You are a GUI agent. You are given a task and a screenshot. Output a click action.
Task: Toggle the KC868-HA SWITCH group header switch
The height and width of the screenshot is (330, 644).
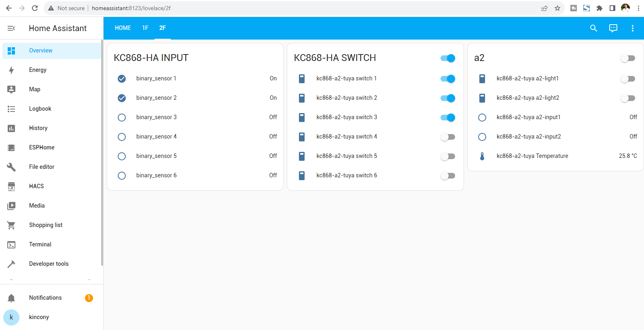pos(448,58)
